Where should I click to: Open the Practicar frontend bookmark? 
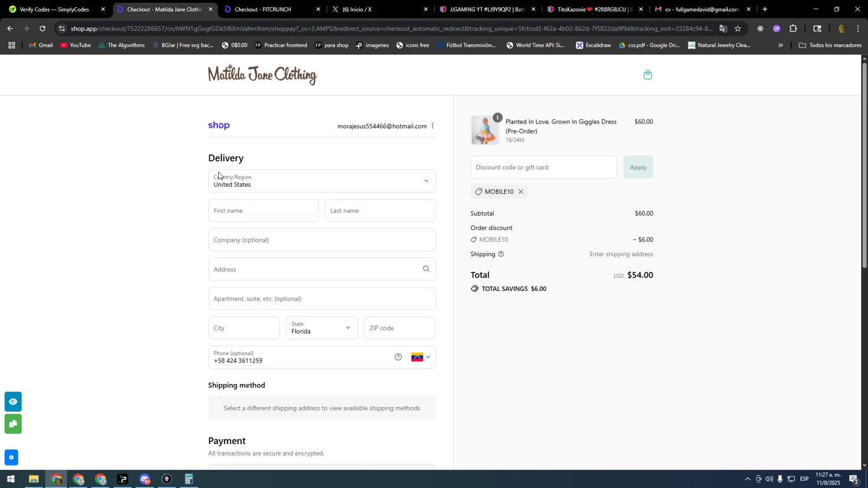pyautogui.click(x=281, y=45)
